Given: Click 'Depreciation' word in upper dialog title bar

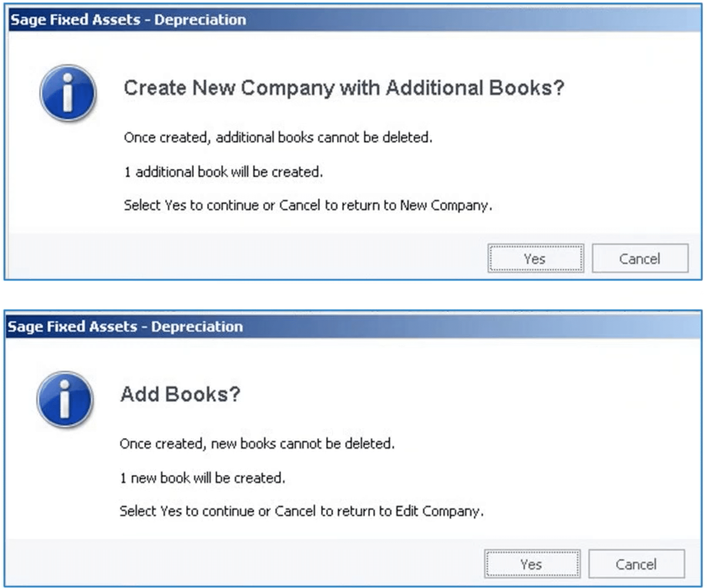Looking at the screenshot, I should point(200,20).
